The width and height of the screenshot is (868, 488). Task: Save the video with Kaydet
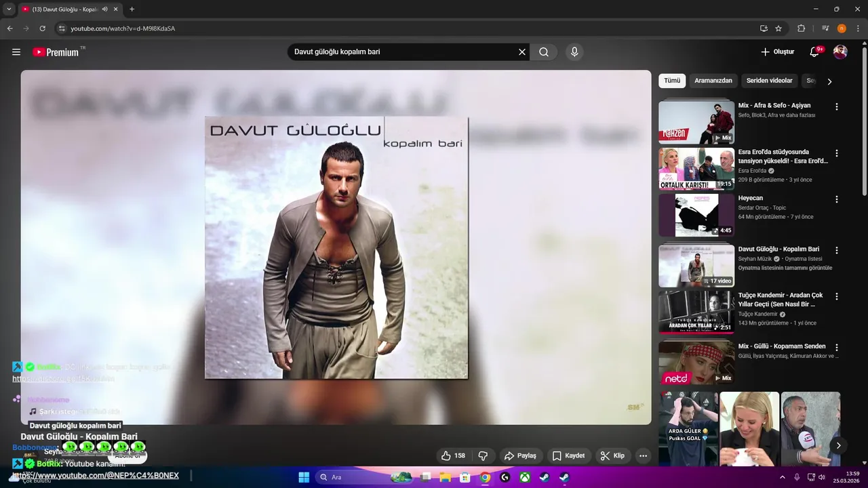point(568,455)
